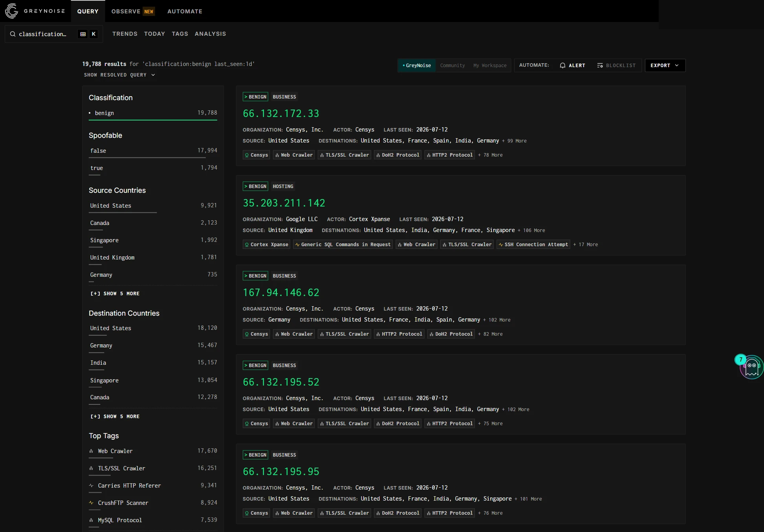Viewport: 764px width, 532px height.
Task: Select the GreyNoise data source toggle
Action: click(x=417, y=66)
